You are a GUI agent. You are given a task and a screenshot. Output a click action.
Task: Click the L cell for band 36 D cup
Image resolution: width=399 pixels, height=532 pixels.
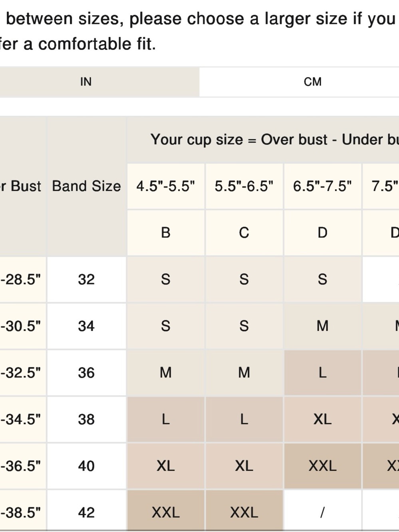tap(322, 373)
